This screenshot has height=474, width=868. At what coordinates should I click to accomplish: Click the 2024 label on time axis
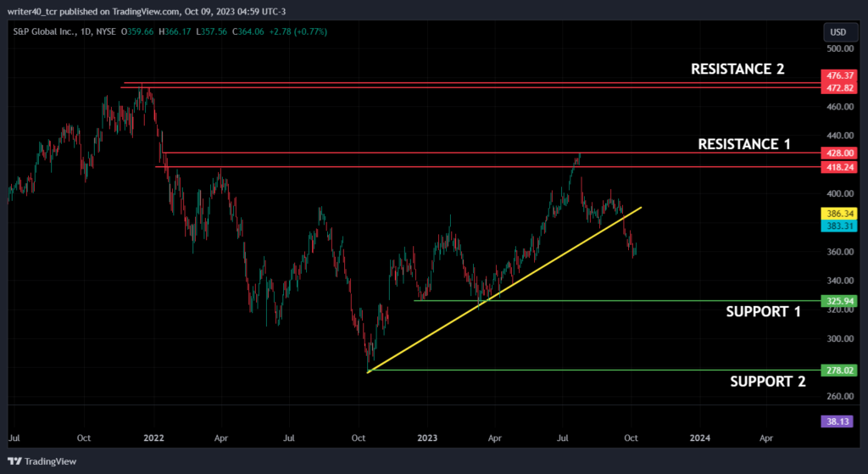click(699, 438)
